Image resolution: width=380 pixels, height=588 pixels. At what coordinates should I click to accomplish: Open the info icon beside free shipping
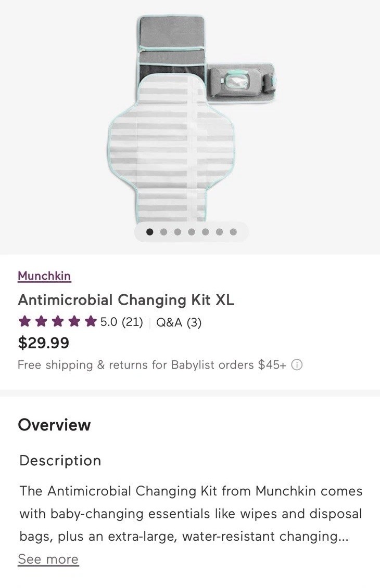297,365
